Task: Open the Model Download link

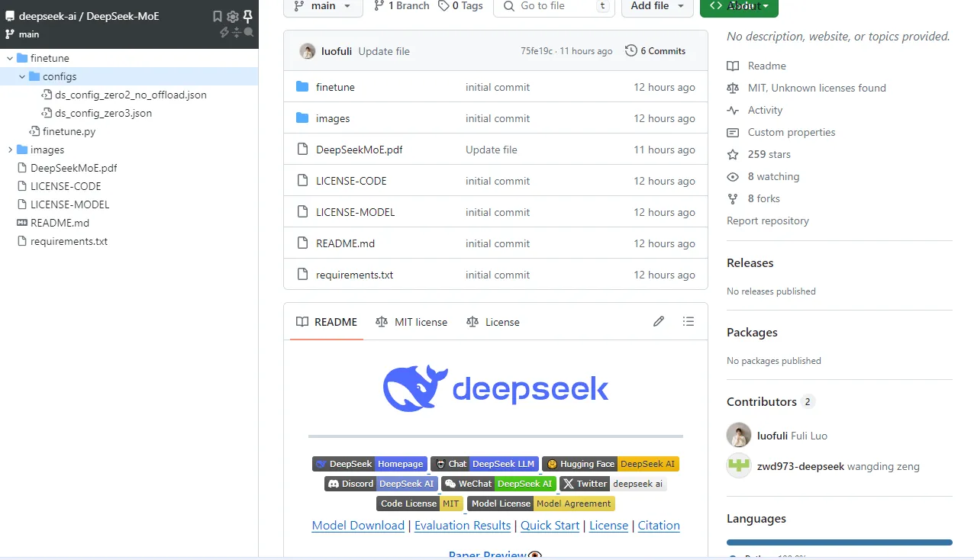Action: coord(358,526)
